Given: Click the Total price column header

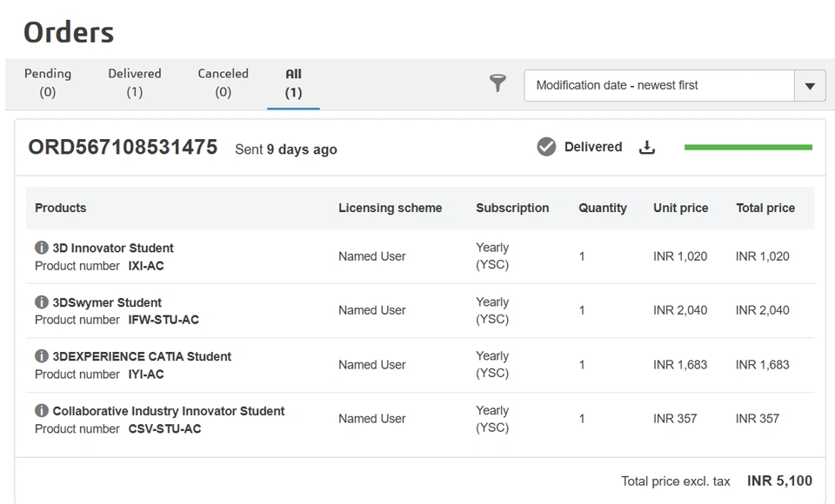Looking at the screenshot, I should [x=765, y=208].
